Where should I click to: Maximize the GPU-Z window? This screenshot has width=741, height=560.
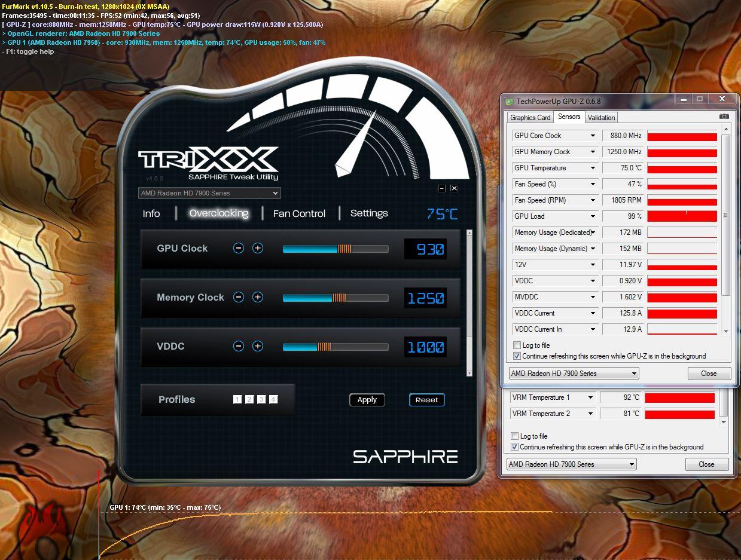pos(699,99)
